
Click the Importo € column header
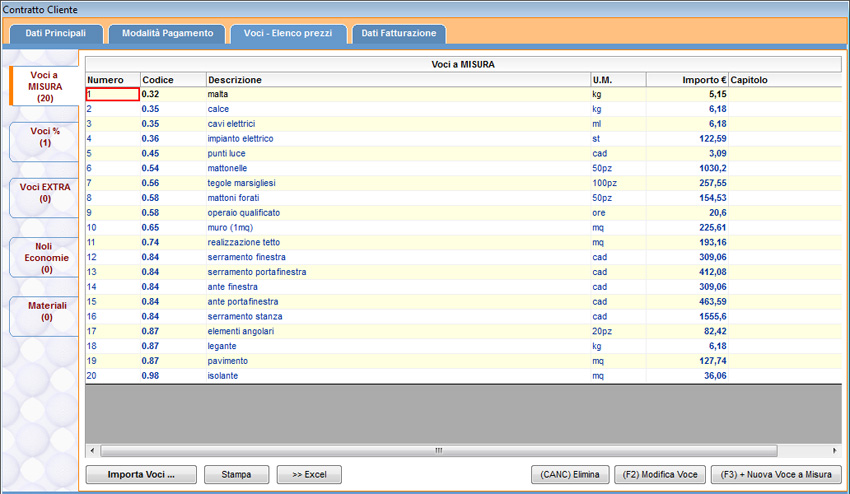click(x=686, y=80)
